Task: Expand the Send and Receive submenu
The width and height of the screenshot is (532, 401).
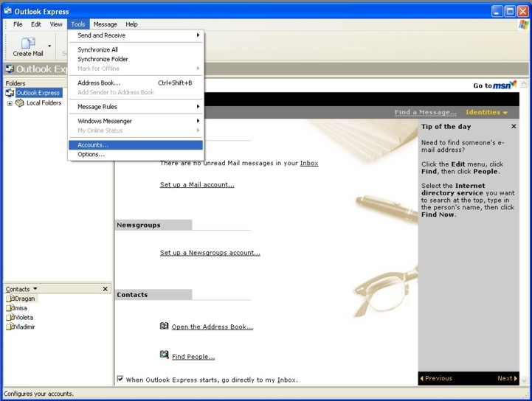Action: point(136,35)
